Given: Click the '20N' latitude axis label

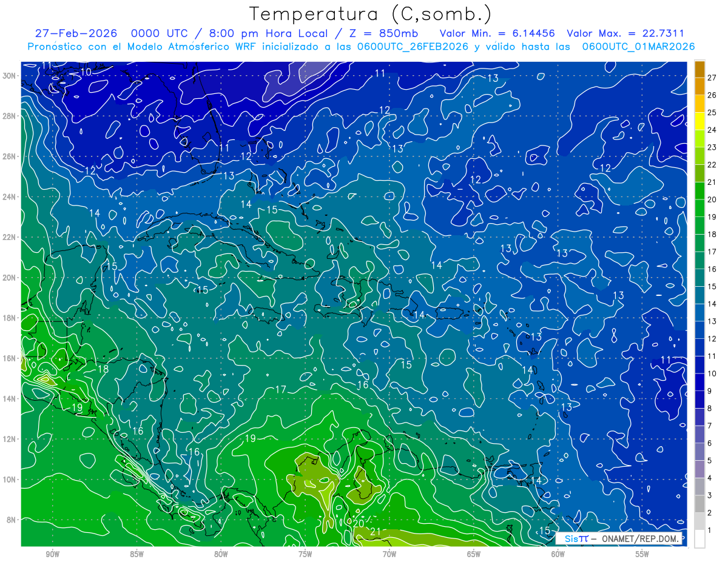Looking at the screenshot, I should click(x=10, y=278).
